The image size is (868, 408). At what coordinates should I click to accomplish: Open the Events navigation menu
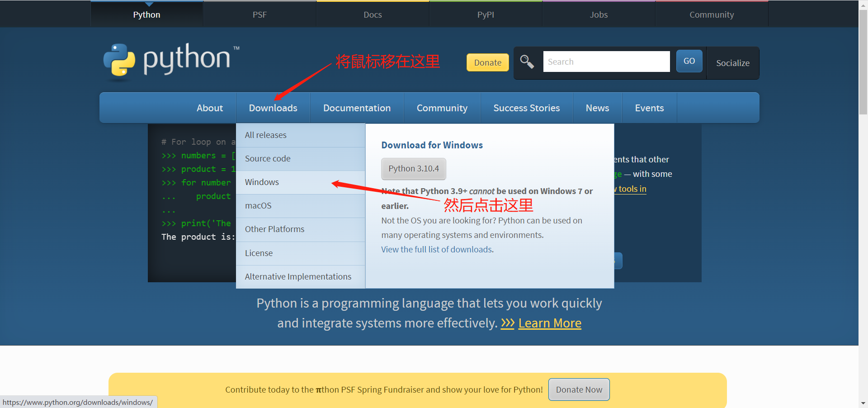[x=650, y=108]
